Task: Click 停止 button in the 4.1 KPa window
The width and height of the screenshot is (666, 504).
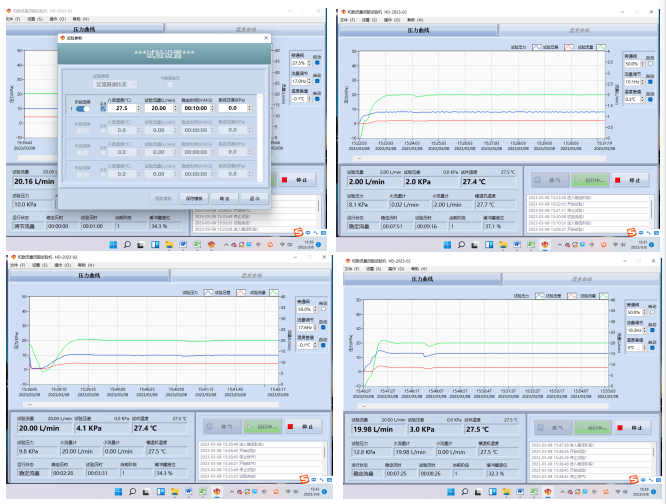Action: pos(303,426)
